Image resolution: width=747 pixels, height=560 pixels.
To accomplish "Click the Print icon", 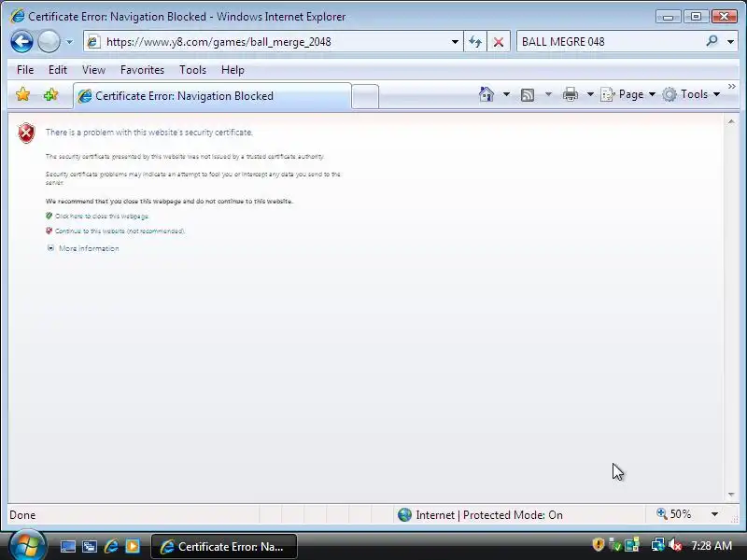I will (571, 94).
